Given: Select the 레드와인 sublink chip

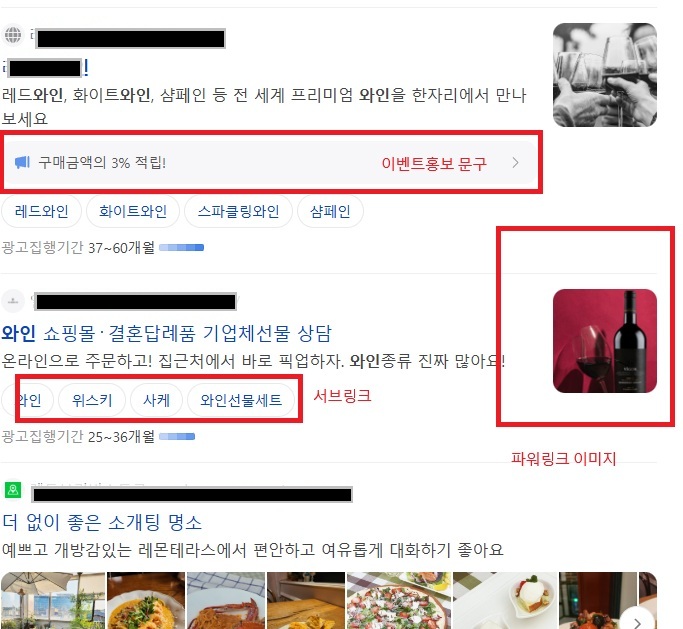Looking at the screenshot, I should tap(41, 212).
